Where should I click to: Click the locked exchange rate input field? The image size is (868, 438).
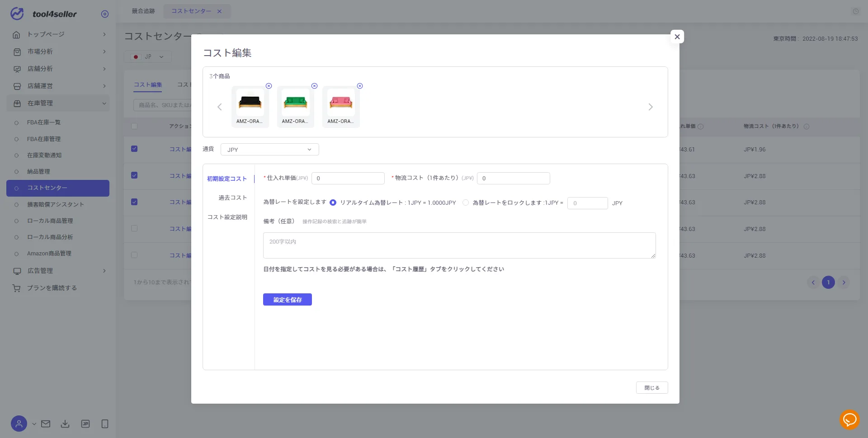[x=587, y=203]
